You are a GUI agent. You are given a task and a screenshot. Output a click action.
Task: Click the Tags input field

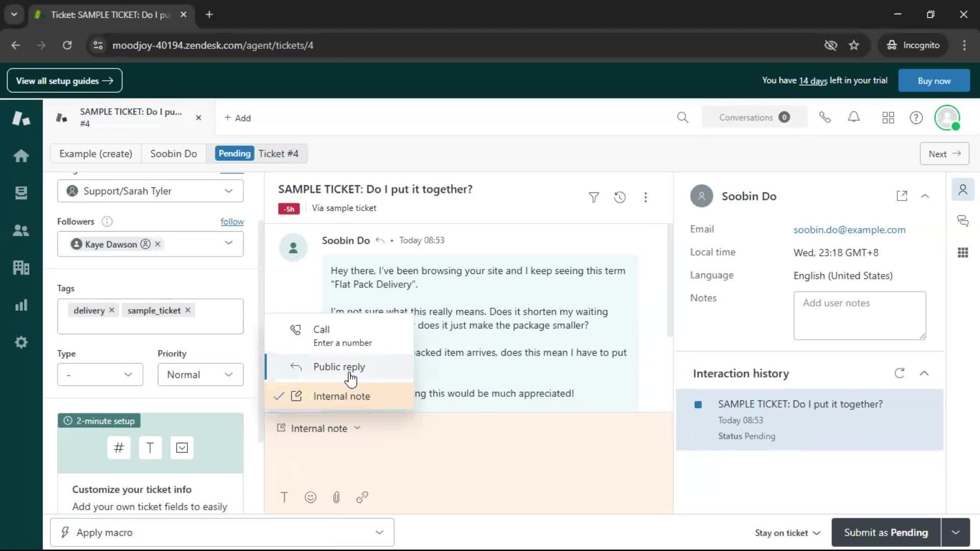tap(150, 316)
